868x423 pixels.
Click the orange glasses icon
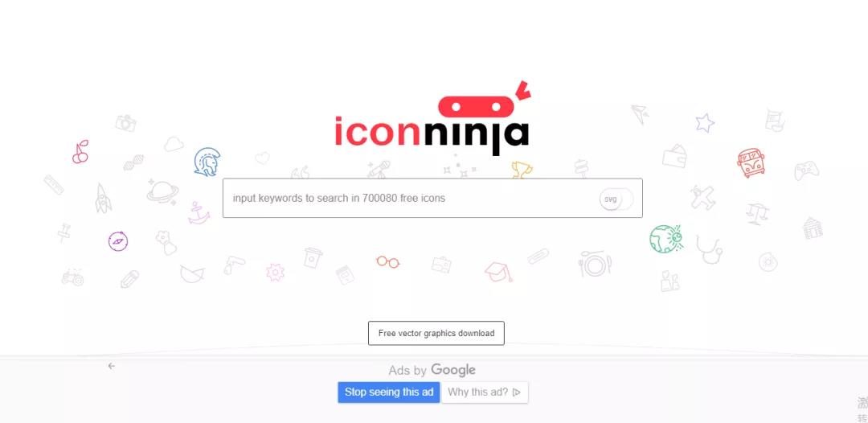pyautogui.click(x=388, y=261)
